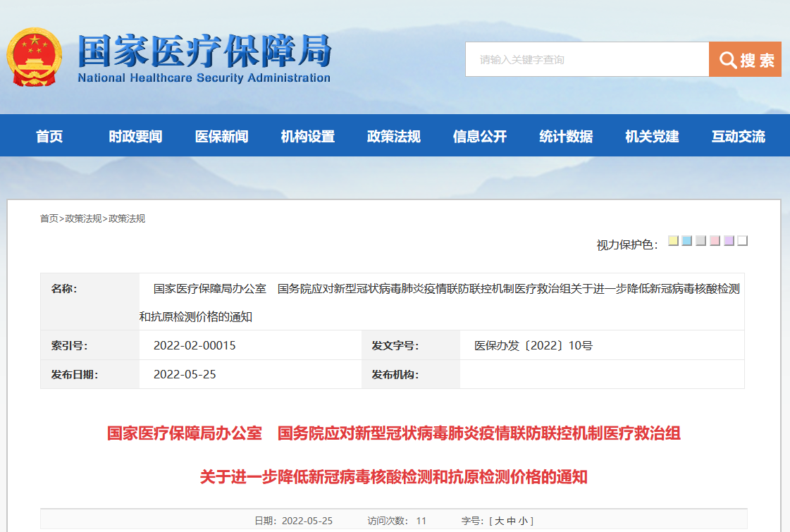Click the 日期: 2022-05-25 text below the headline
The width and height of the screenshot is (790, 532).
click(293, 521)
